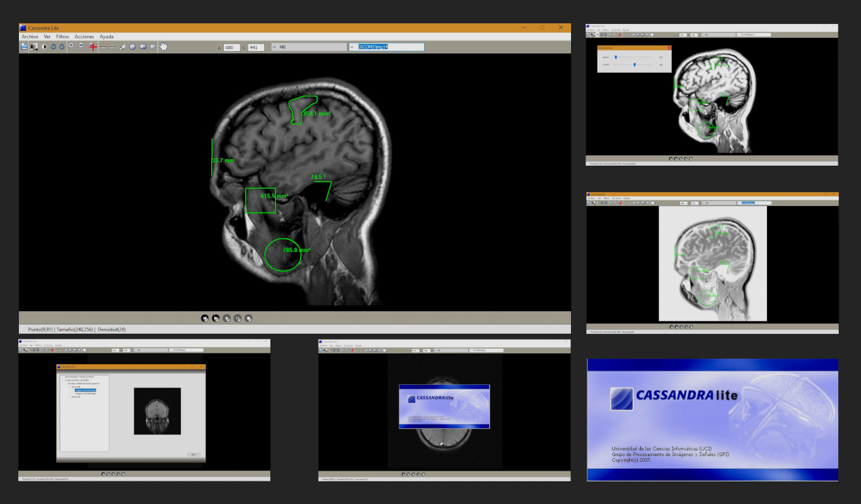The width and height of the screenshot is (861, 504).
Task: Select the rectangle region tool
Action: coord(142,47)
